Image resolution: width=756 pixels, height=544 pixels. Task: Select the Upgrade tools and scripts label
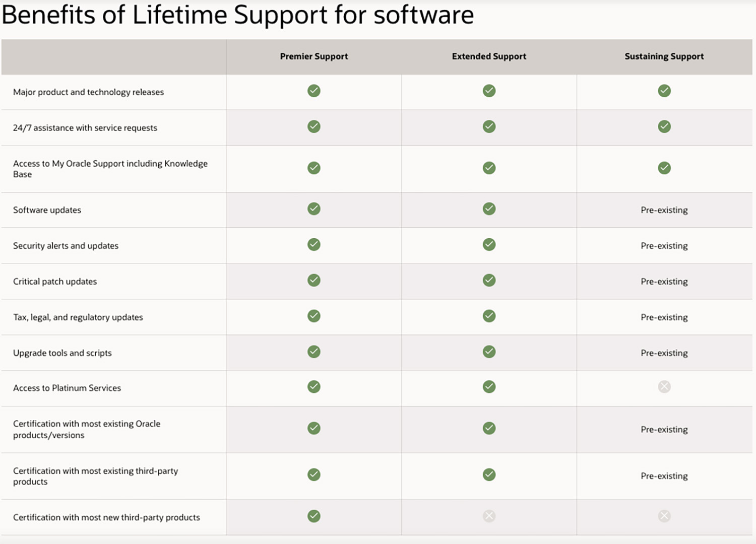tap(62, 353)
